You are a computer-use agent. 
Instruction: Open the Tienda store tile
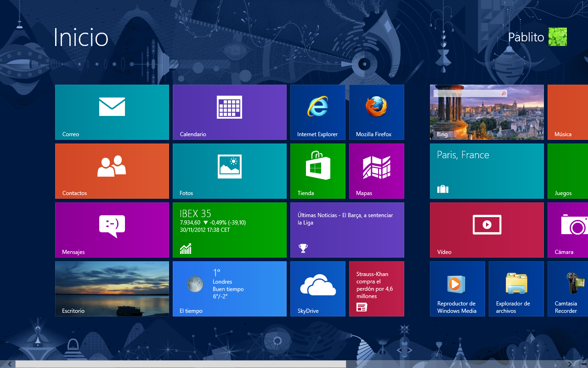point(318,171)
